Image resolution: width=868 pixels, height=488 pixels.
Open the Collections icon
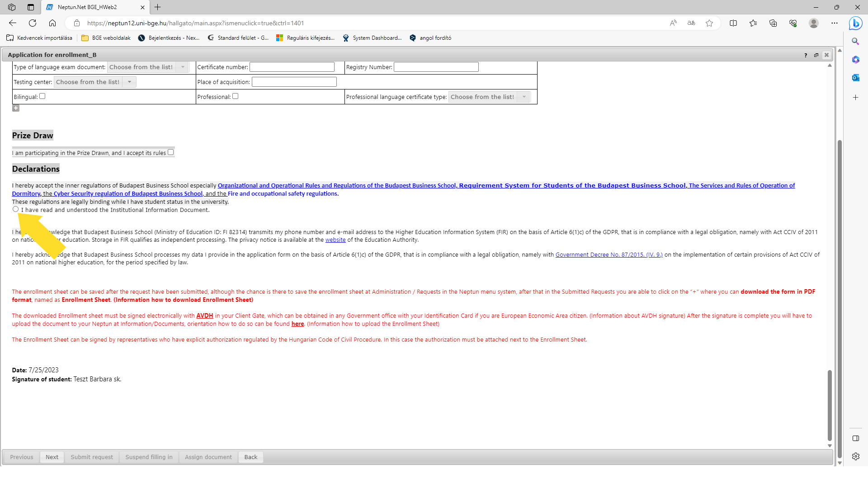click(x=773, y=23)
